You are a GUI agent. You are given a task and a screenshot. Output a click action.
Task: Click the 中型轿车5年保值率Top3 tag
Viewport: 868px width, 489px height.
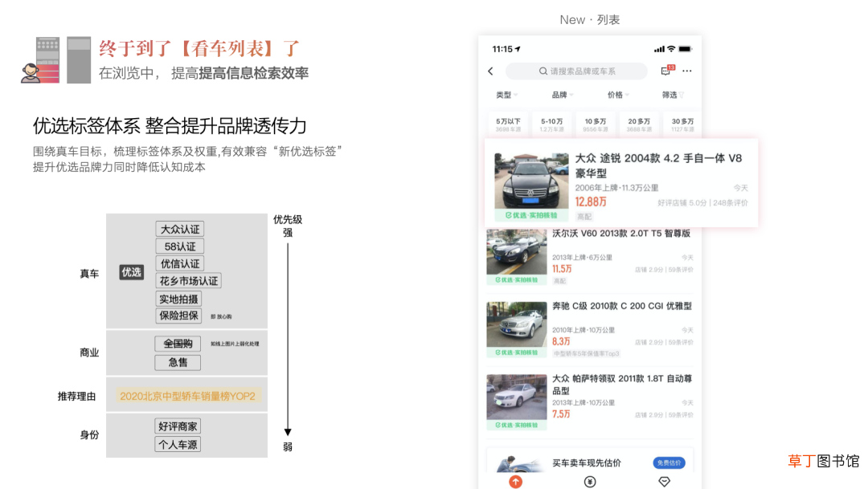coord(586,353)
